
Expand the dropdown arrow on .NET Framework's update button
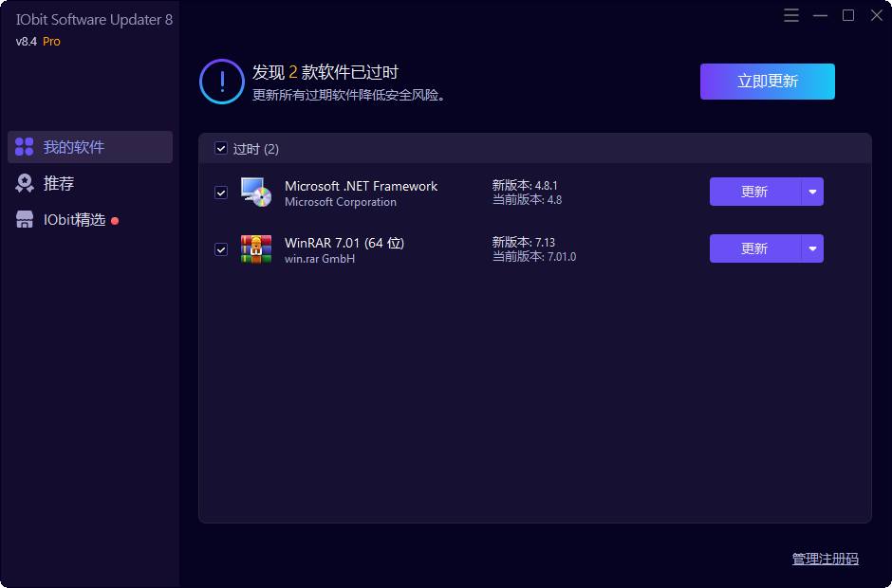[x=812, y=192]
